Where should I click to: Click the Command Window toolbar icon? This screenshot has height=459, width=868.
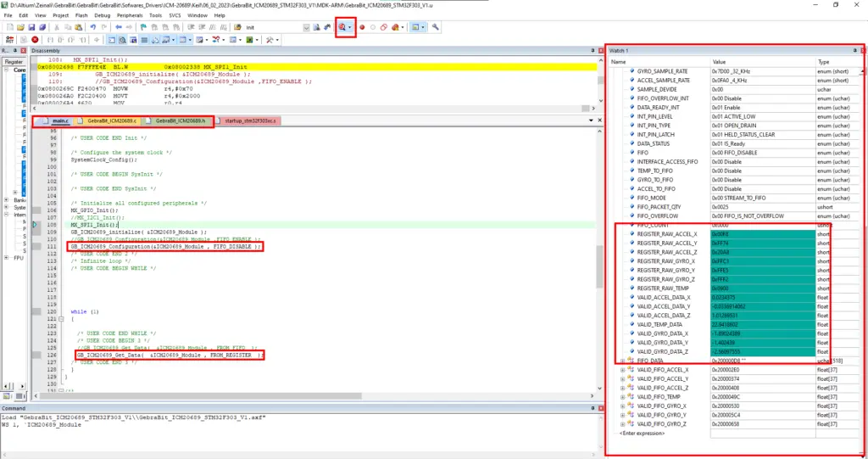click(111, 40)
